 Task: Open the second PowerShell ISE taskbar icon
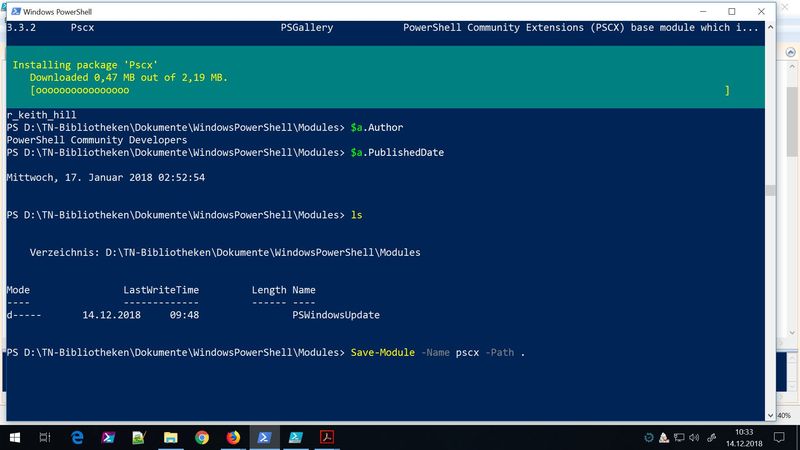[x=295, y=437]
